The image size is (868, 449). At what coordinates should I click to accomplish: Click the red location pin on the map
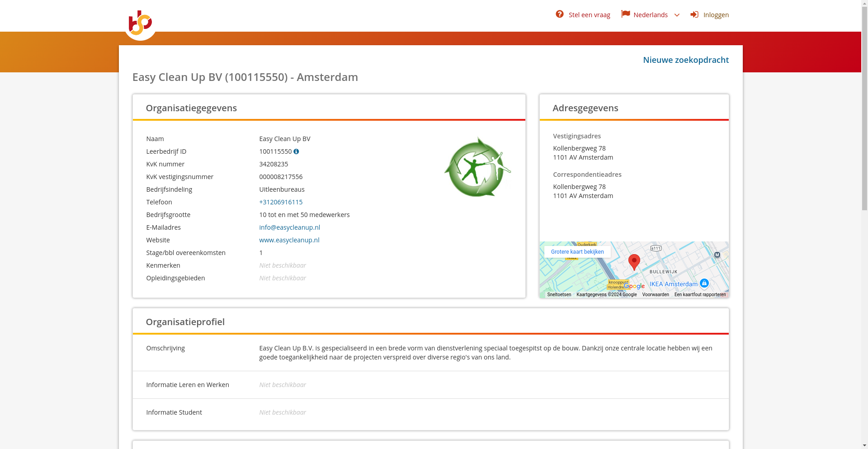[x=634, y=262]
